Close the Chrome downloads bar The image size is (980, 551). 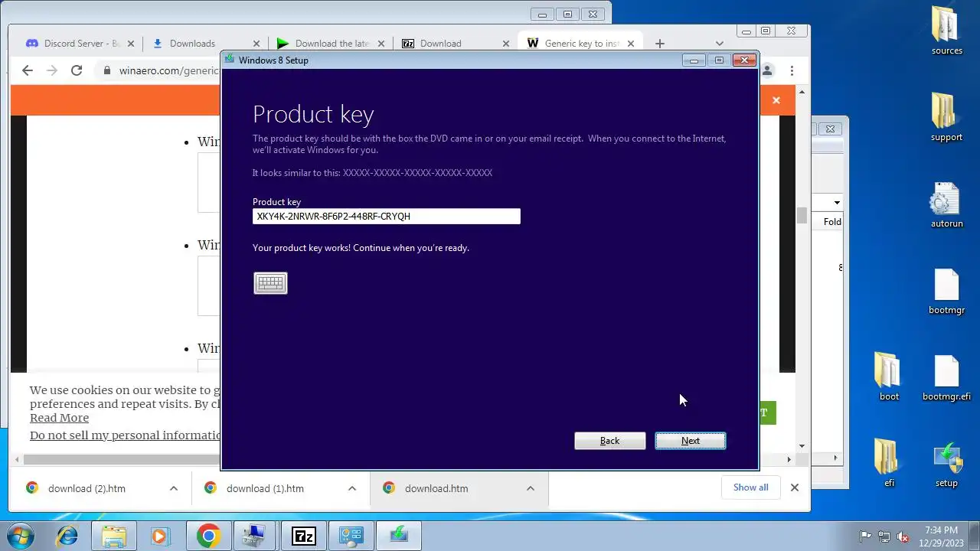[795, 487]
